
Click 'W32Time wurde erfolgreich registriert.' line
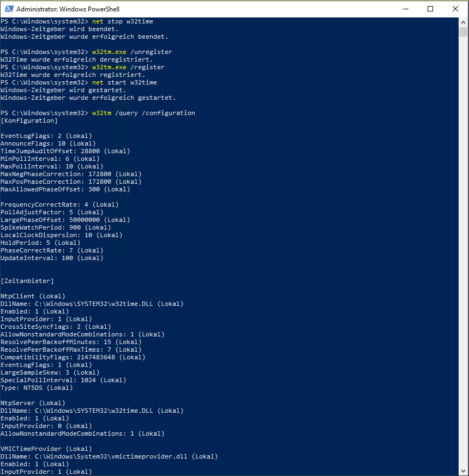73,75
